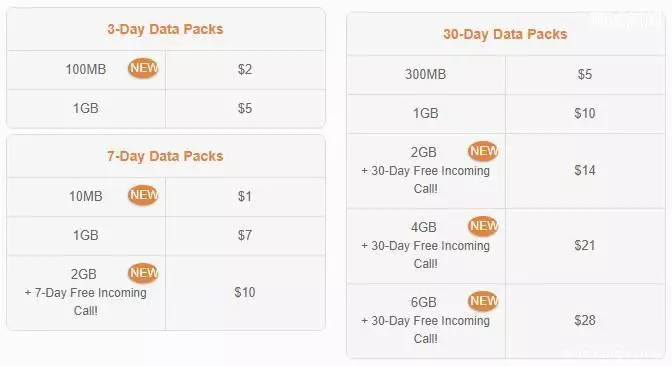Click the $1 price for 10MB

(x=245, y=197)
